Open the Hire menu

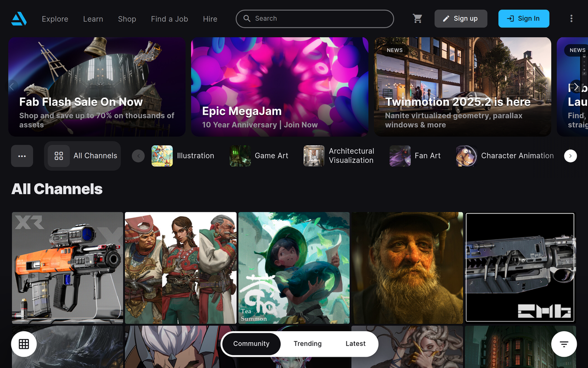point(210,19)
